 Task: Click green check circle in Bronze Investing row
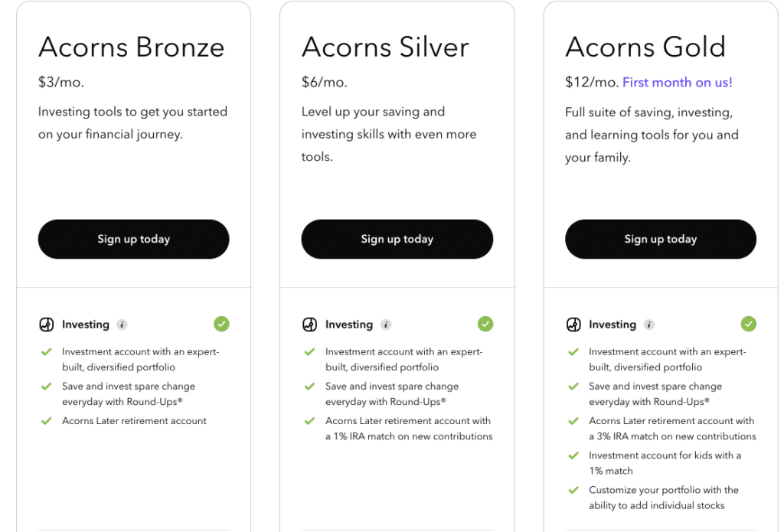click(x=221, y=324)
